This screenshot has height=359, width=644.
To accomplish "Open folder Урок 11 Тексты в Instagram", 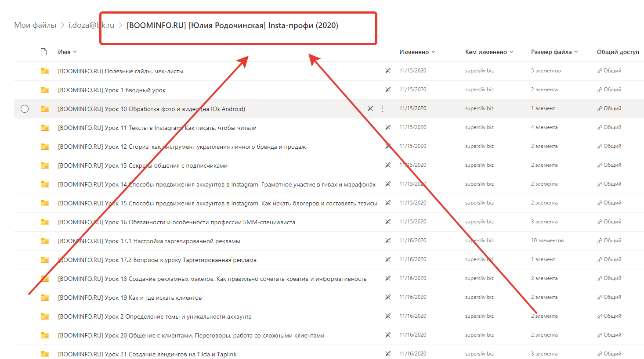I will [x=157, y=128].
